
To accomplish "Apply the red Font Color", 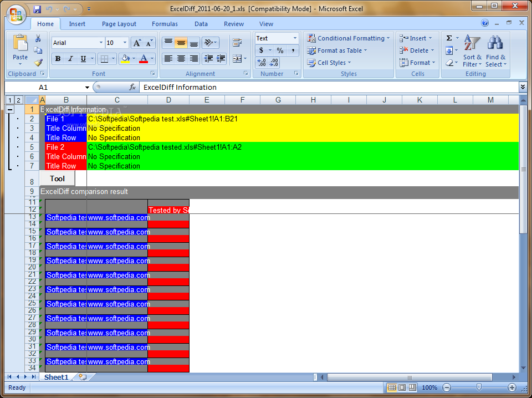I will [144, 59].
